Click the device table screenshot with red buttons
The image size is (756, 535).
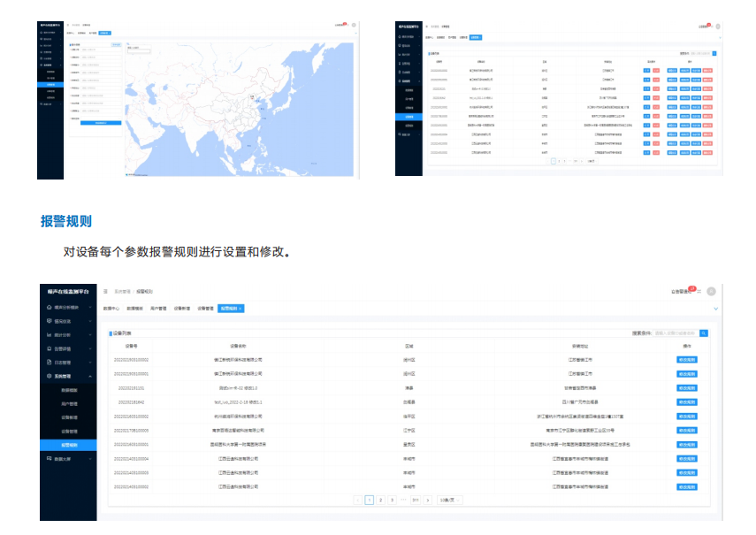coord(559,98)
